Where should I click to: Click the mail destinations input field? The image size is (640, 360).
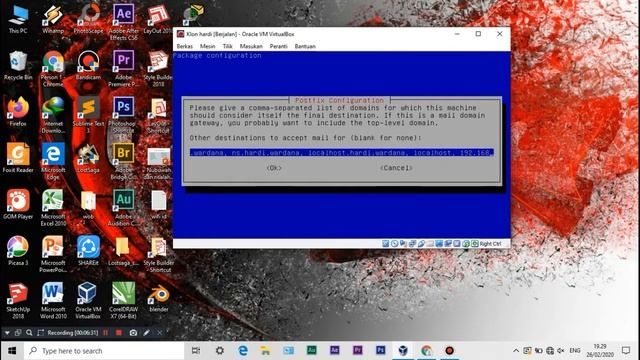[342, 153]
